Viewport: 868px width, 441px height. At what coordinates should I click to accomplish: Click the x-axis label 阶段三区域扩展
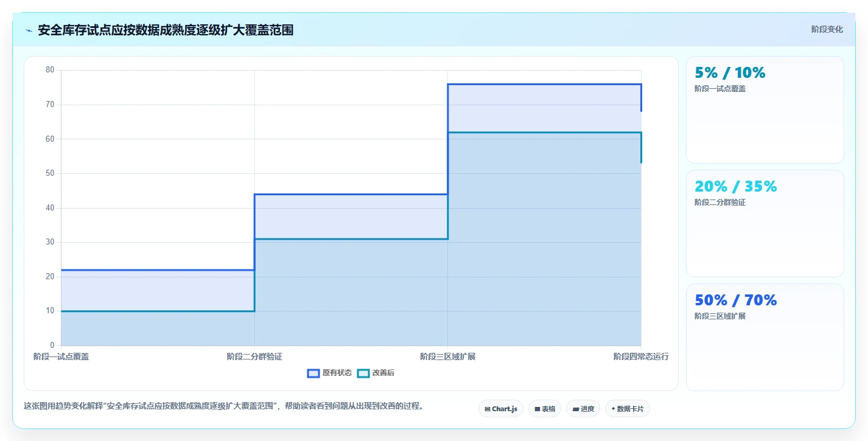(447, 356)
